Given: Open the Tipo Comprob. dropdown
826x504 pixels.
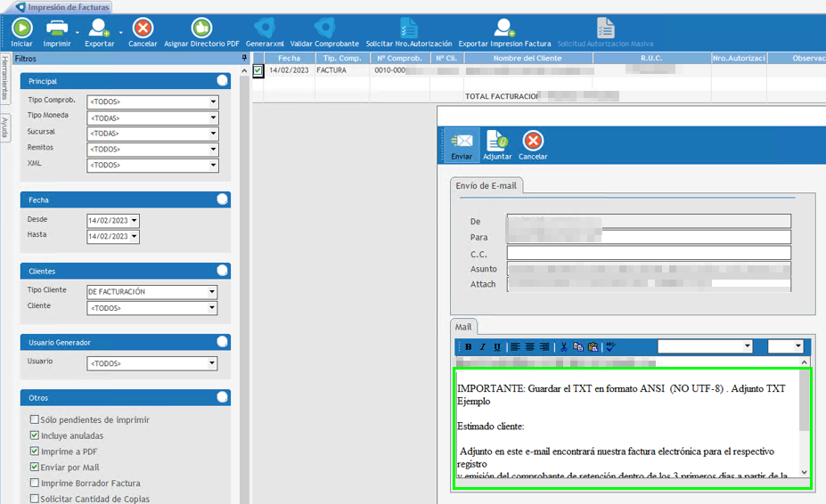Looking at the screenshot, I should (213, 102).
